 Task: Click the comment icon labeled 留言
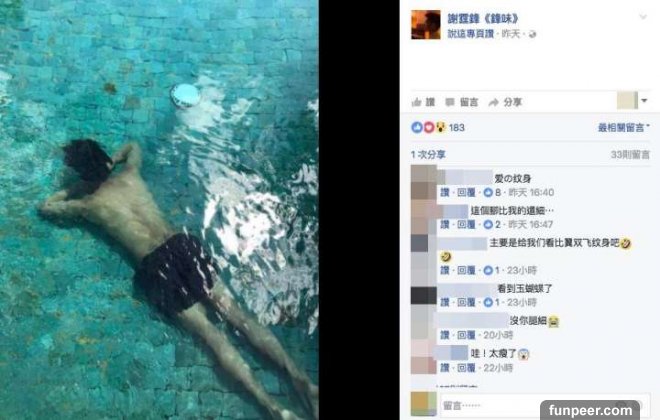click(450, 102)
